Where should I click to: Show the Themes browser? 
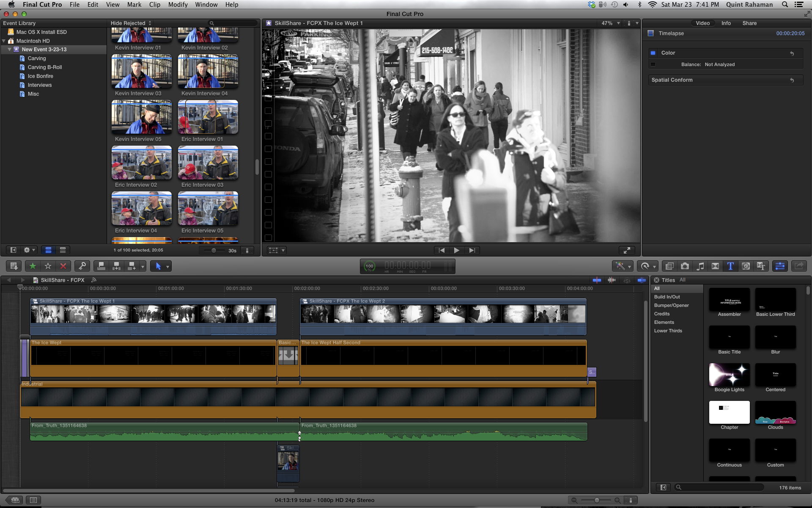click(761, 266)
